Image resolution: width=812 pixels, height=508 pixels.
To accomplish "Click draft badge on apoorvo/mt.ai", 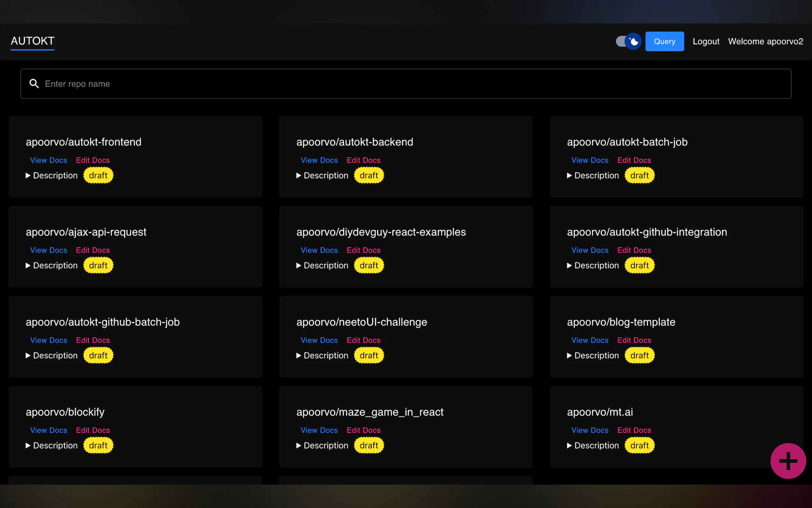I will [639, 446].
